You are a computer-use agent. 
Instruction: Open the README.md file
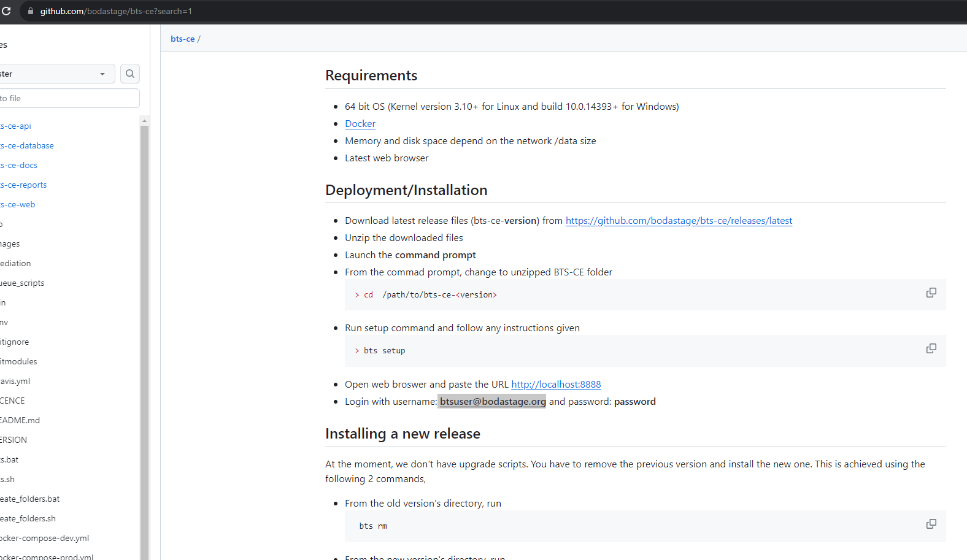point(20,420)
